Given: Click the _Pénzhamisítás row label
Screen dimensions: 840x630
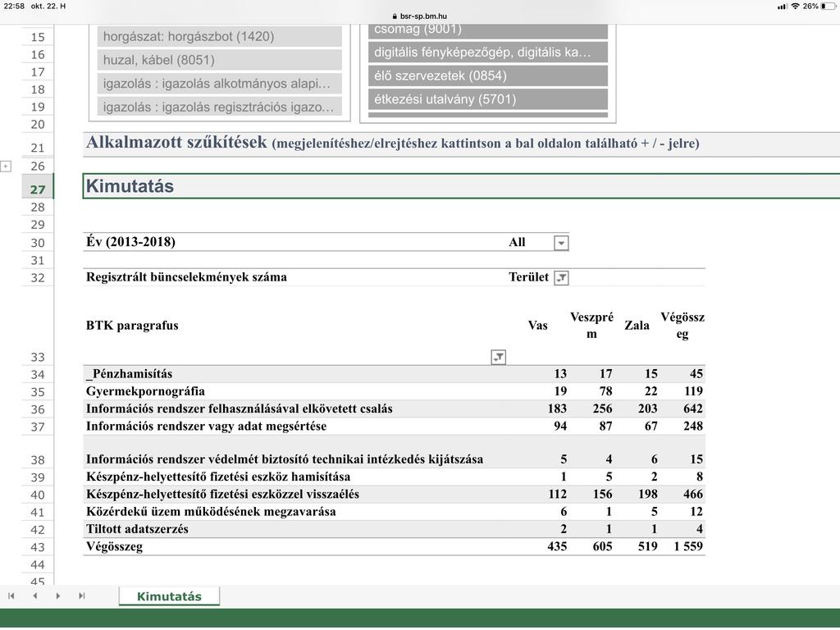Looking at the screenshot, I should pos(129,374).
